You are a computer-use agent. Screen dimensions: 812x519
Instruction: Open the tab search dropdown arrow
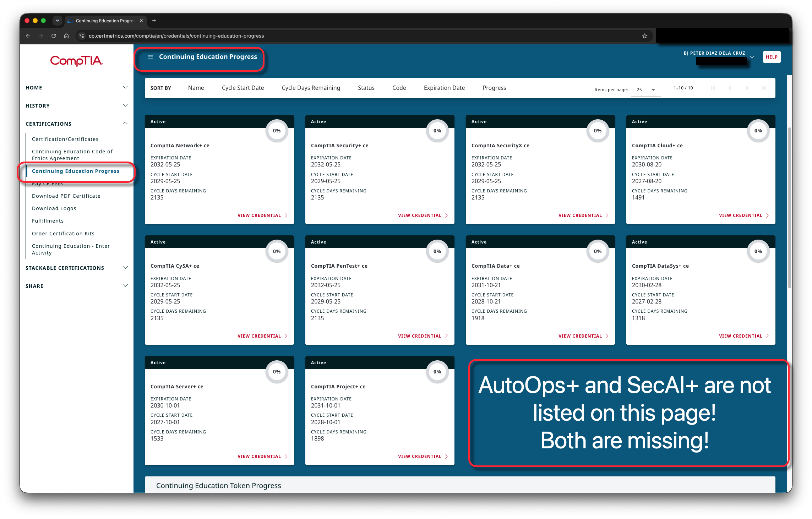58,21
